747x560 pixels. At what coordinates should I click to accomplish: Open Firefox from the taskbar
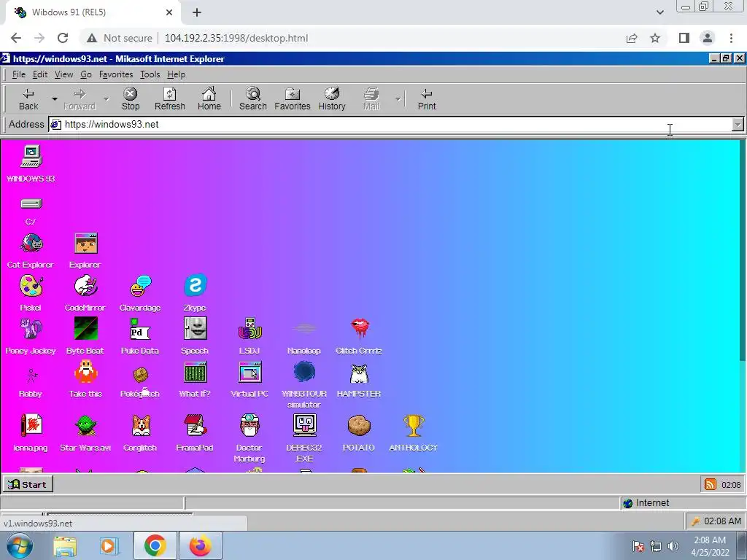[x=201, y=545]
